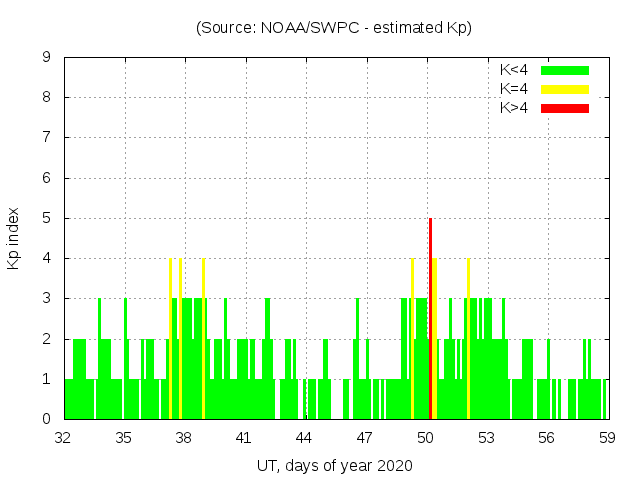Click the tall red Kp=5 bar

(430, 318)
